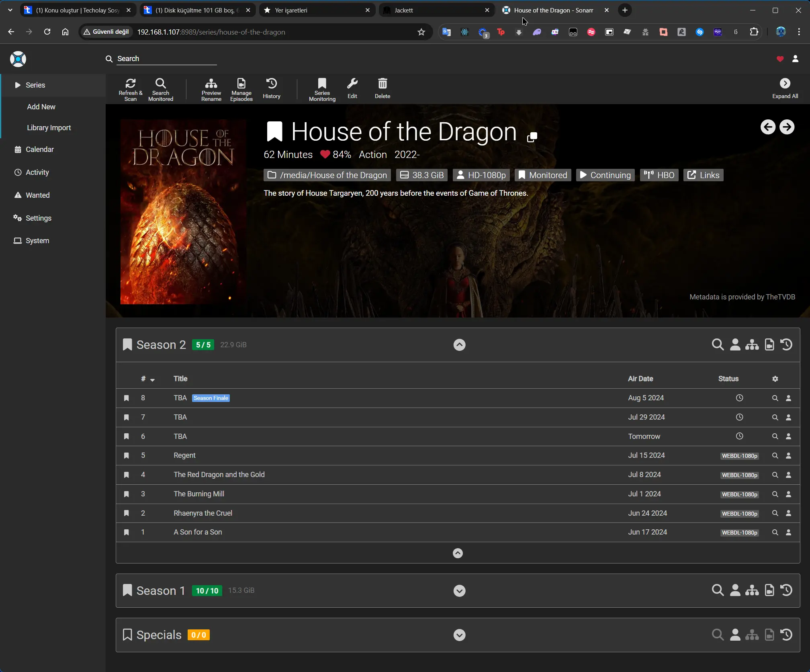This screenshot has width=810, height=672.
Task: Interactive search for episode 2 Rhaenyra the Cruel
Action: (x=788, y=513)
